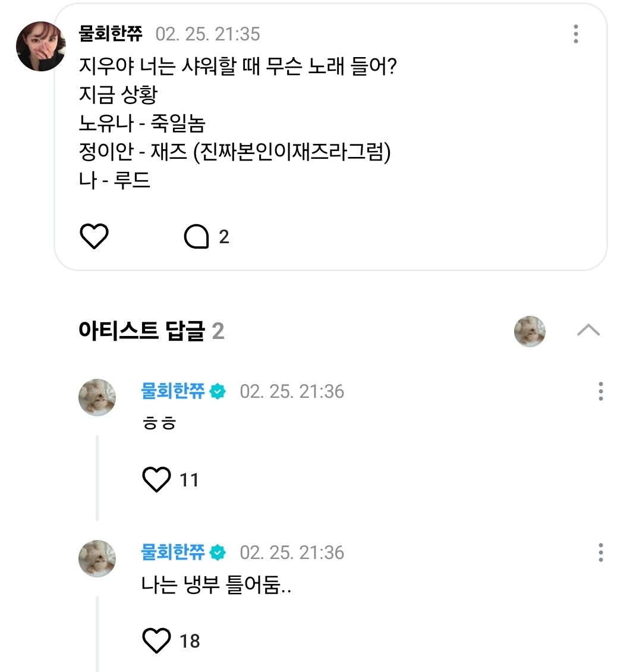Viewport: 633px width, 672px height.
Task: Collapse the 아티스트 답글 section with the chevron
Action: [588, 331]
